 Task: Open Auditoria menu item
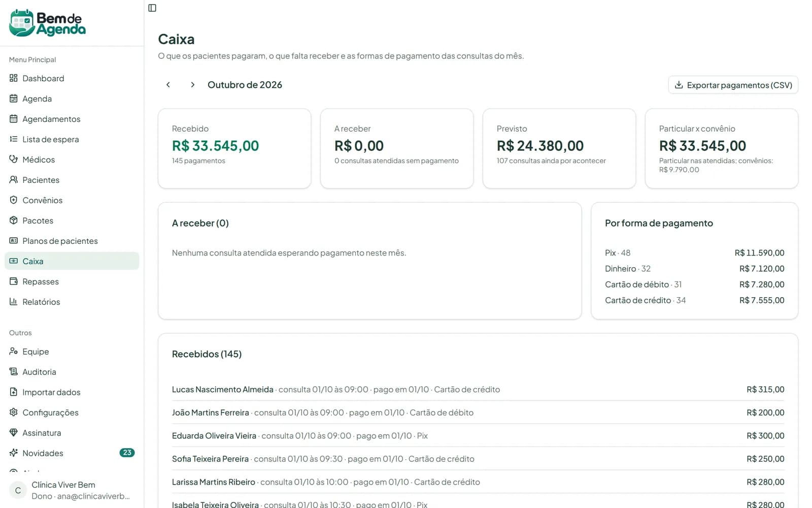(72, 372)
